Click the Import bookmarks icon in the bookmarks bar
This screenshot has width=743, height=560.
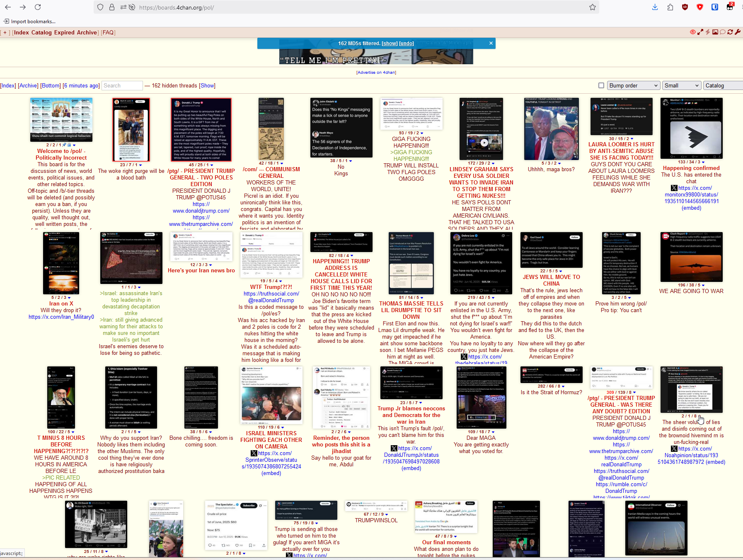click(6, 22)
